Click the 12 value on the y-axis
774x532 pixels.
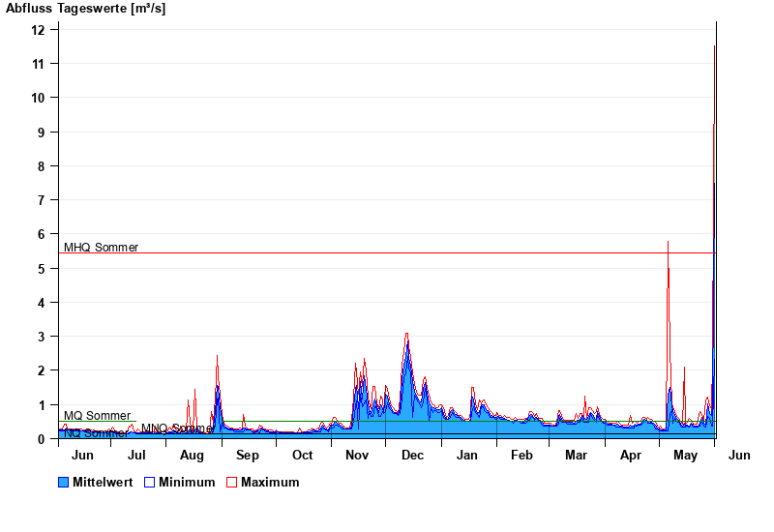(38, 30)
